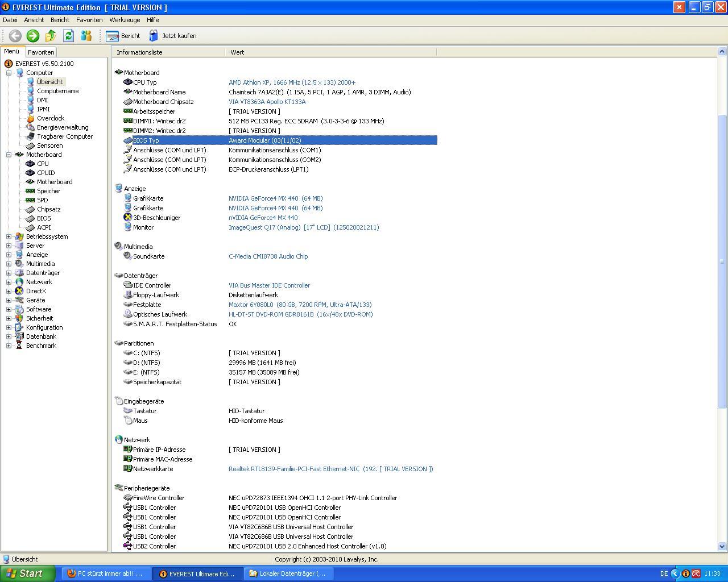Select the BIOS icon in tree
This screenshot has width=728, height=582.
pos(30,218)
